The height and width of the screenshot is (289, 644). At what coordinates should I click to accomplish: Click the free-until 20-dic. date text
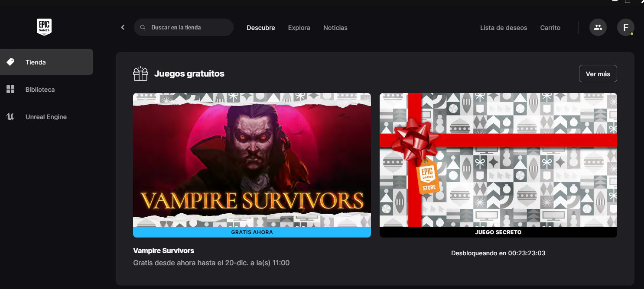point(211,263)
